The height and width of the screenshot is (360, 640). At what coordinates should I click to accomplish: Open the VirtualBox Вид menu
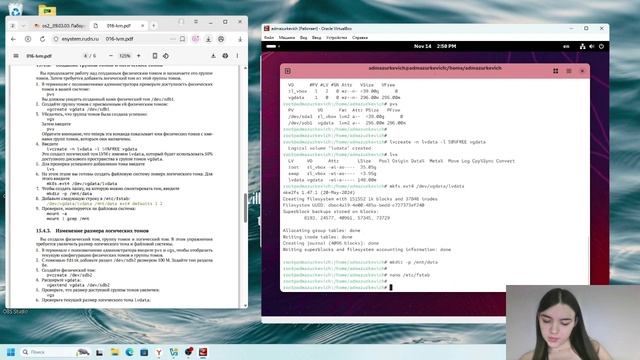[303, 38]
